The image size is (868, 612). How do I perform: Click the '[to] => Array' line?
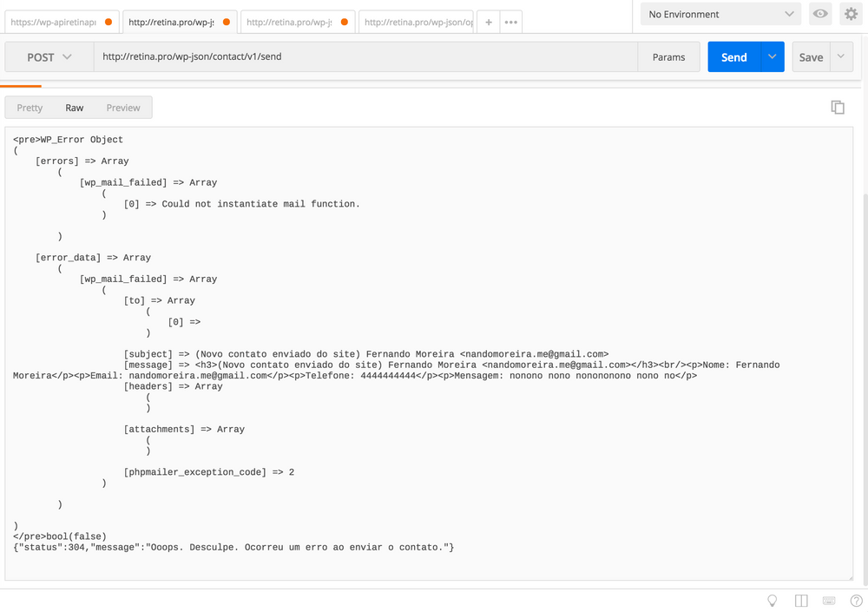point(160,300)
